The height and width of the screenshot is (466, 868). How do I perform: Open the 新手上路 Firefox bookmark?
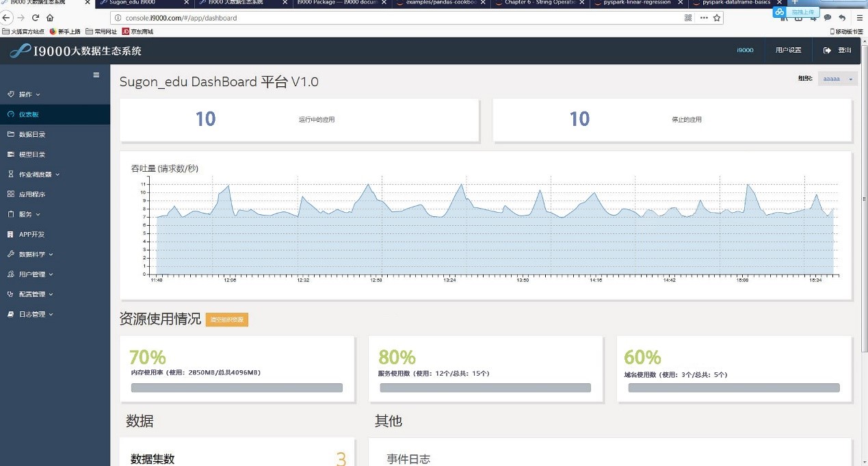click(65, 31)
